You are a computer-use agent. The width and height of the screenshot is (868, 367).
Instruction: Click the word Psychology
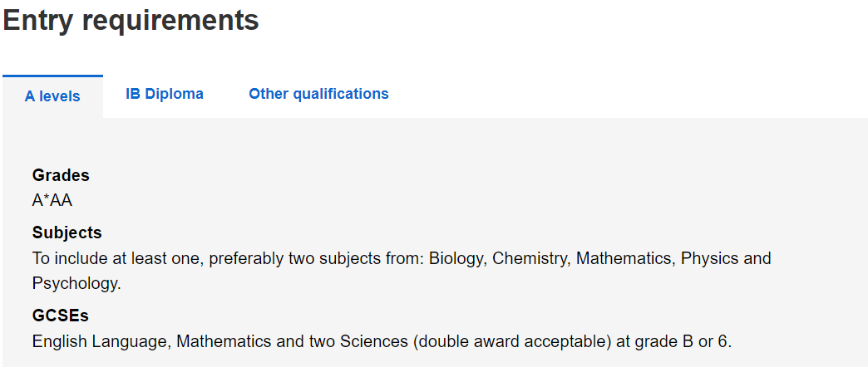pyautogui.click(x=76, y=283)
